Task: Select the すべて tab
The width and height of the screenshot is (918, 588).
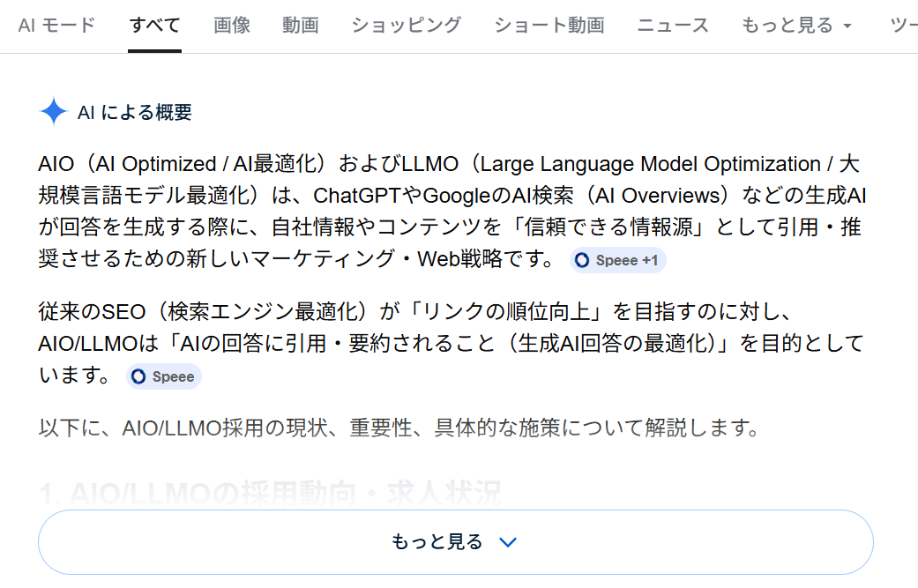Action: [x=154, y=26]
